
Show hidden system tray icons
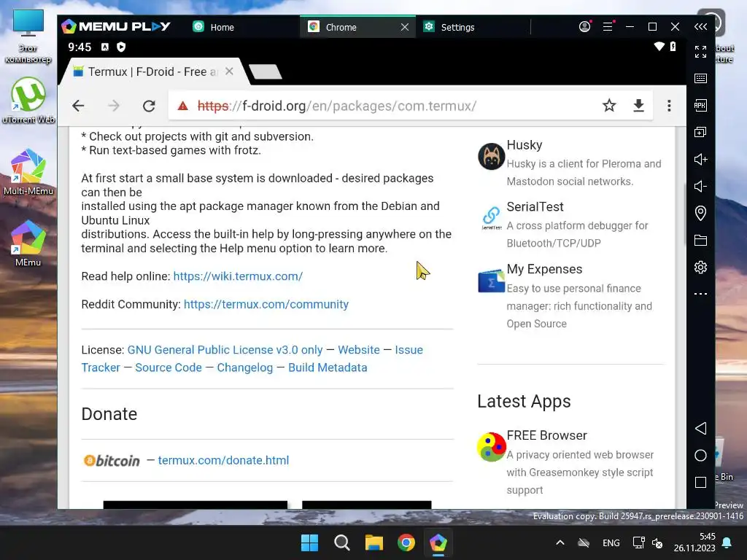[560, 542]
